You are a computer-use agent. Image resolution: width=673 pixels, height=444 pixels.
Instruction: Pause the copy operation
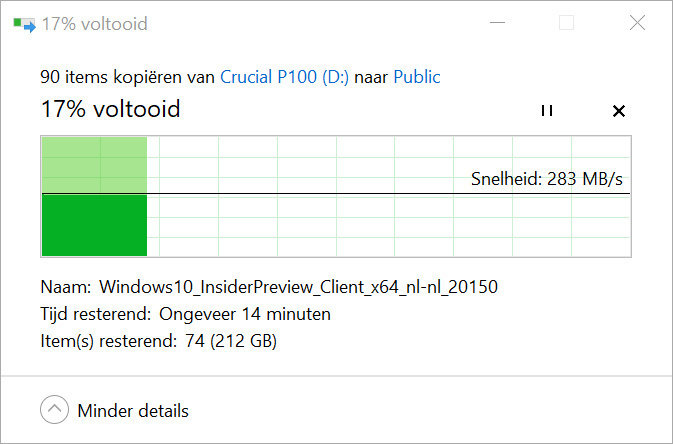pos(546,110)
